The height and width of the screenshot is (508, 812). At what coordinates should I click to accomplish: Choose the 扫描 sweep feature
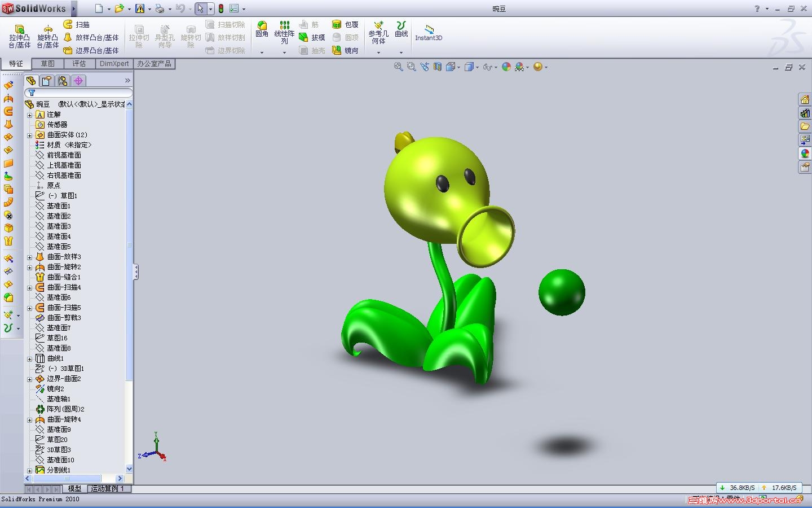click(x=76, y=24)
